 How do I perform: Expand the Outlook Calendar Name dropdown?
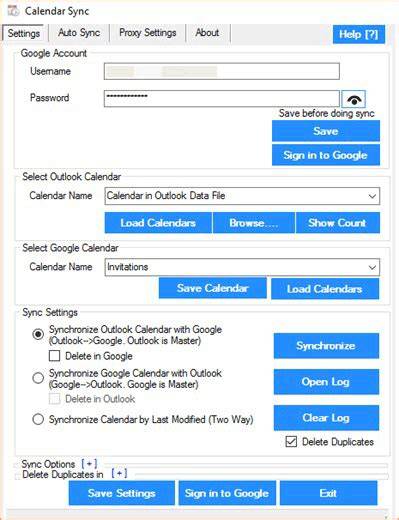click(x=242, y=196)
